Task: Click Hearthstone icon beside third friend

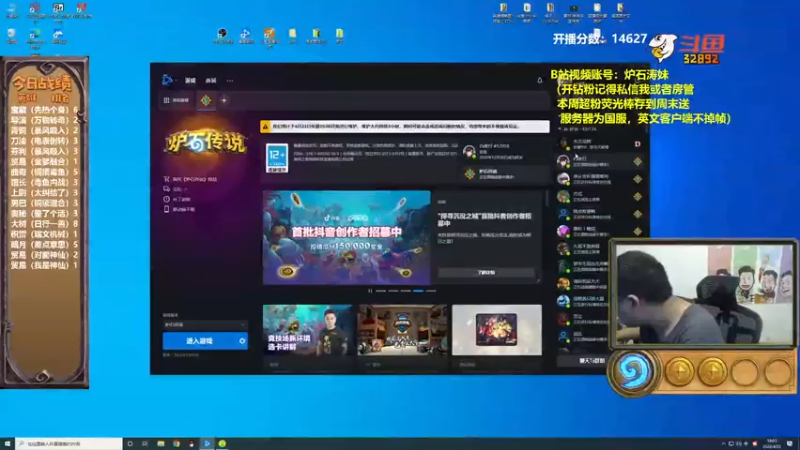Action: (x=638, y=179)
